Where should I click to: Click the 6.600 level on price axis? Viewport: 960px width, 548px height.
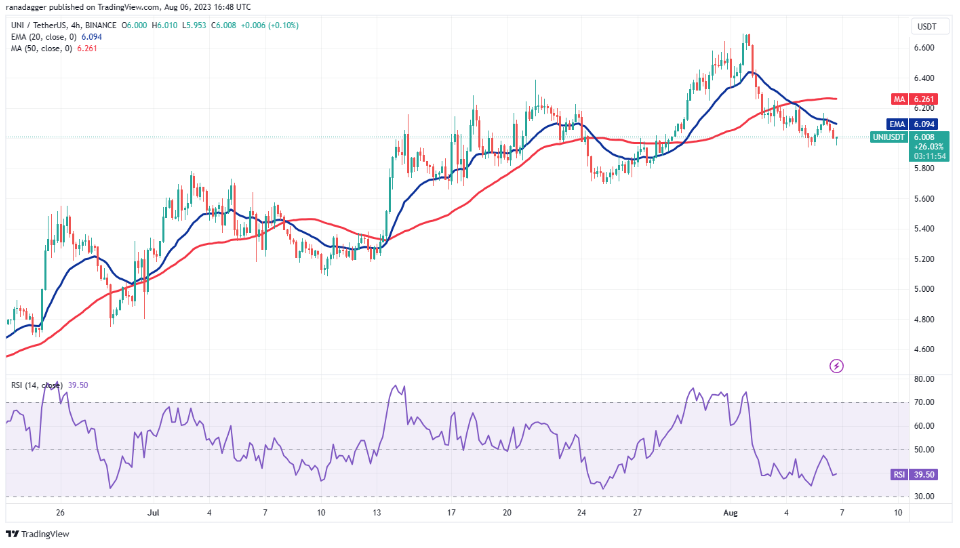(x=923, y=47)
